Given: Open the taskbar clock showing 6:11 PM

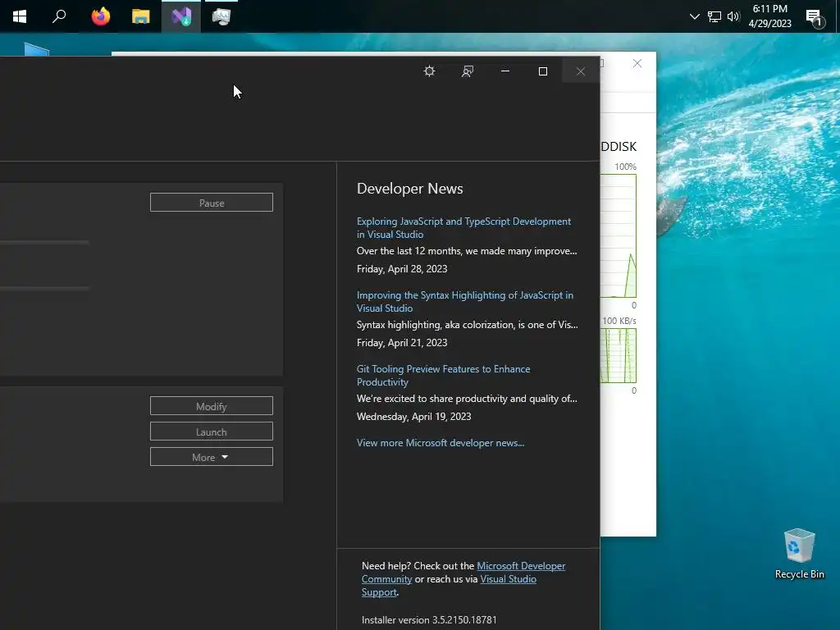Looking at the screenshot, I should tap(769, 16).
